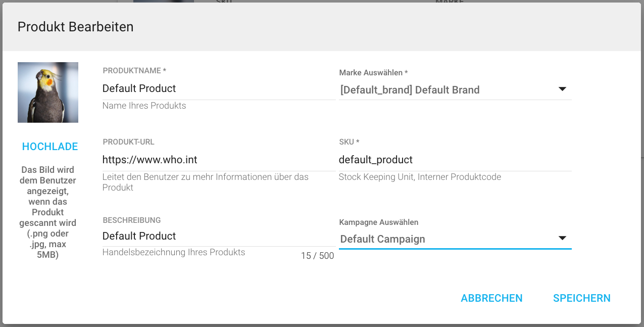Image resolution: width=644 pixels, height=327 pixels.
Task: Click the PRODUKTNAME field label
Action: 134,71
